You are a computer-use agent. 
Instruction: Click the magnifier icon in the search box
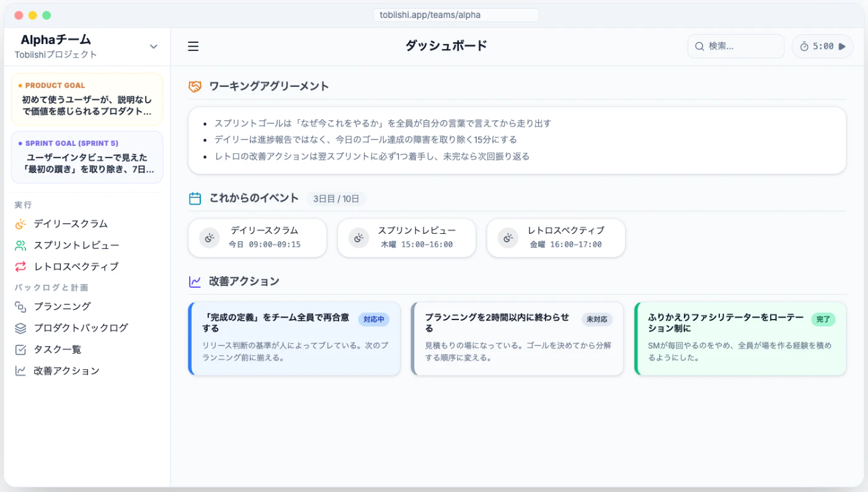coord(699,46)
